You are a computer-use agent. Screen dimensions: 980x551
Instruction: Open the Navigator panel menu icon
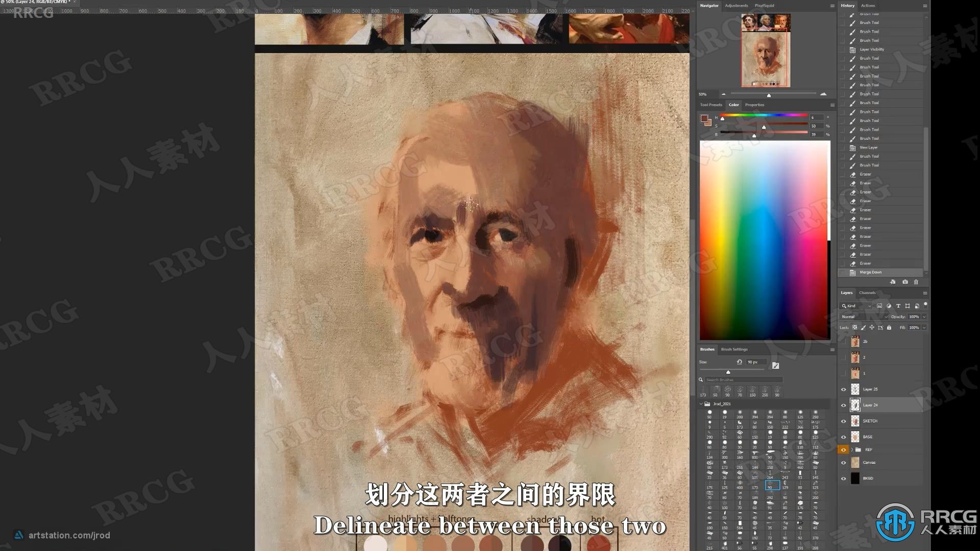pos(832,6)
